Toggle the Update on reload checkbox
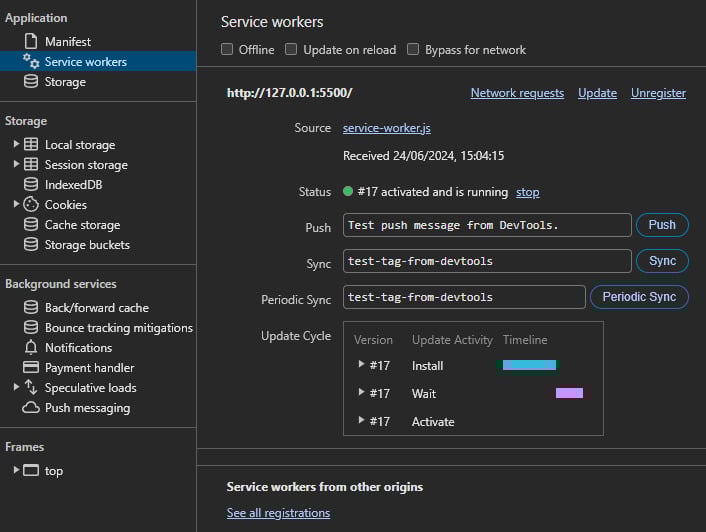706x532 pixels. click(291, 49)
